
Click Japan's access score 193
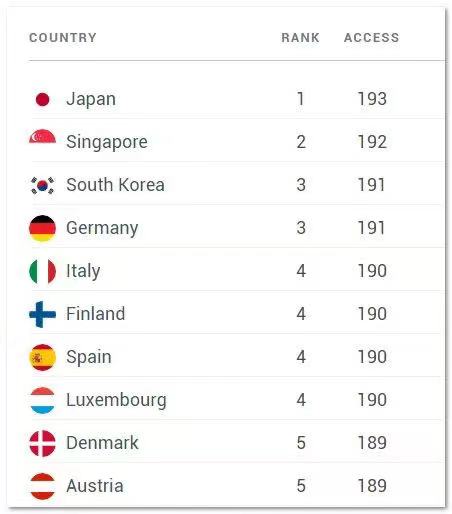(372, 99)
